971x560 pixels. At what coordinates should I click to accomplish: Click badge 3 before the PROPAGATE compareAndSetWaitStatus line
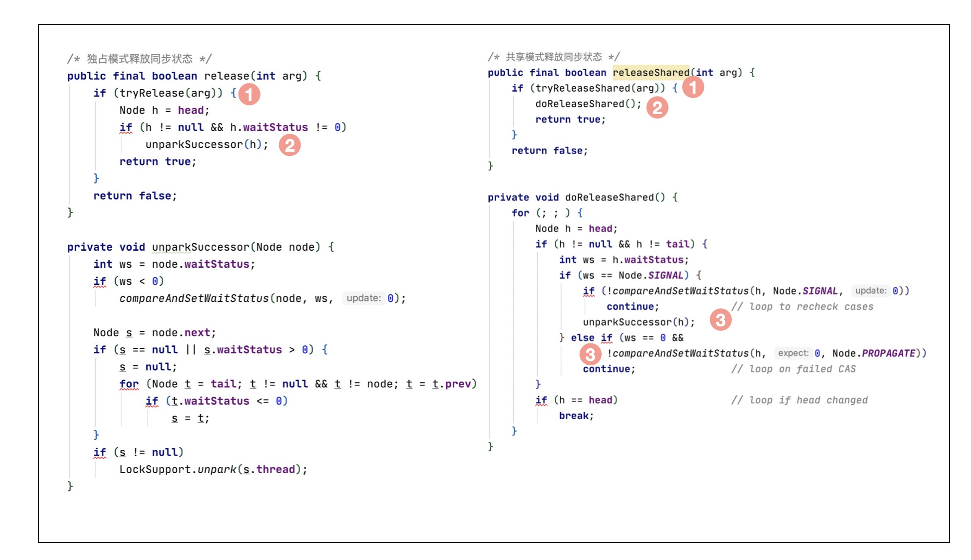(590, 354)
